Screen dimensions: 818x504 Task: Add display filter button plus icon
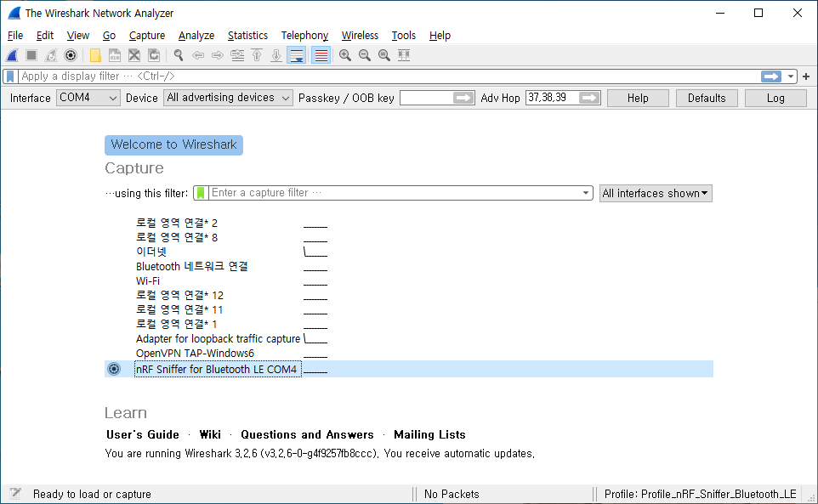806,76
